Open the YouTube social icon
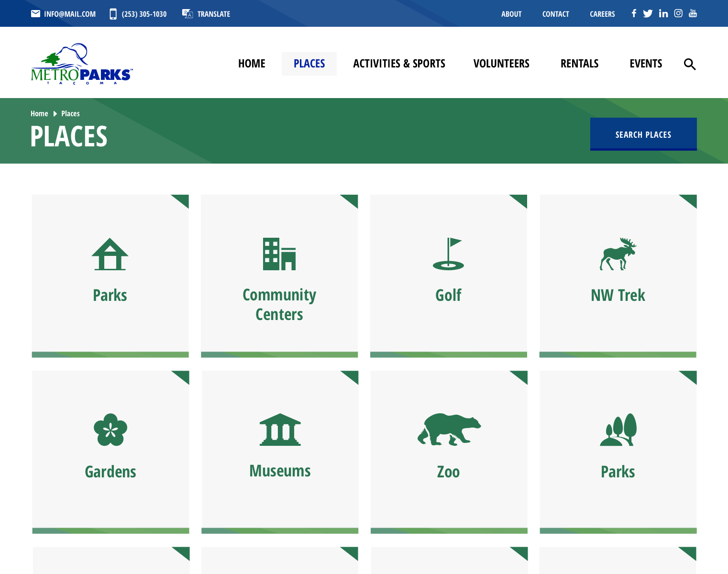Viewport: 728px width, 574px height. point(693,13)
